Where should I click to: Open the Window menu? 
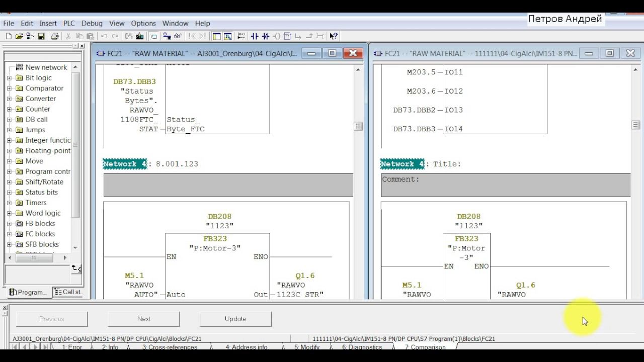(x=175, y=23)
